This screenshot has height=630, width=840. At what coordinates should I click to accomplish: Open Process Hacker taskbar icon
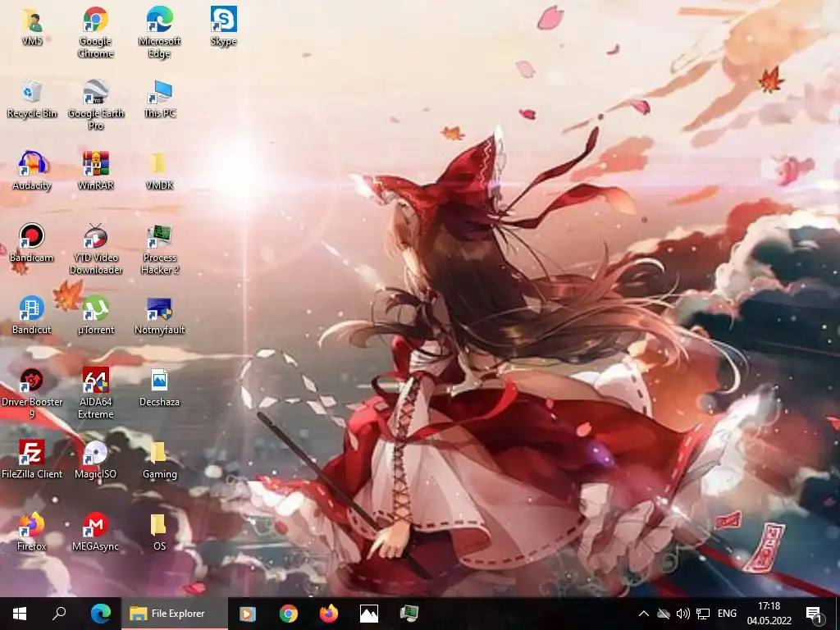pos(409,614)
